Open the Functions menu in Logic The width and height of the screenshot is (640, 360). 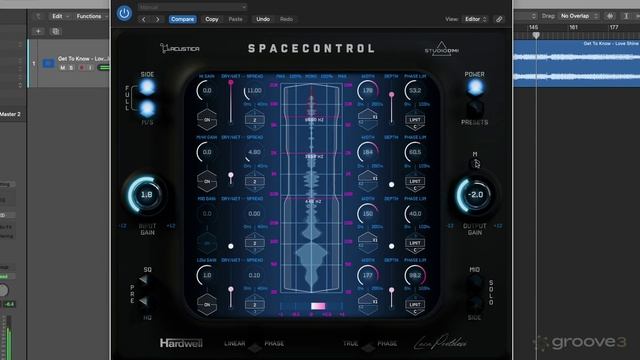click(91, 16)
